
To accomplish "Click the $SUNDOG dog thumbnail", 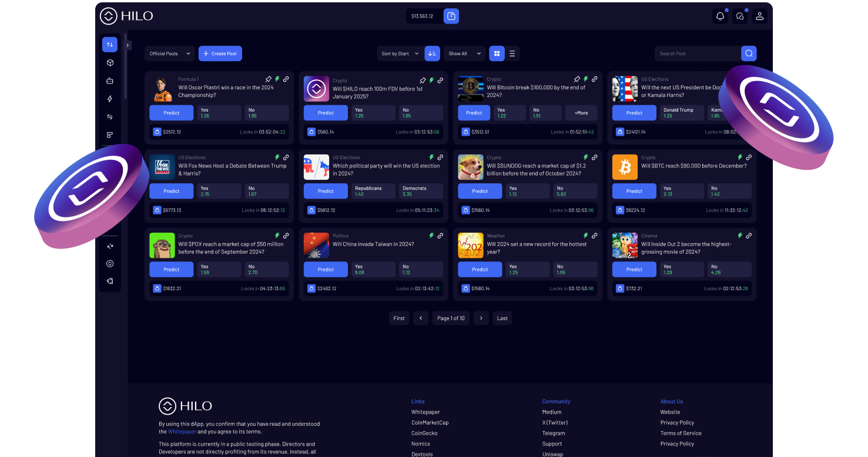I will [471, 167].
